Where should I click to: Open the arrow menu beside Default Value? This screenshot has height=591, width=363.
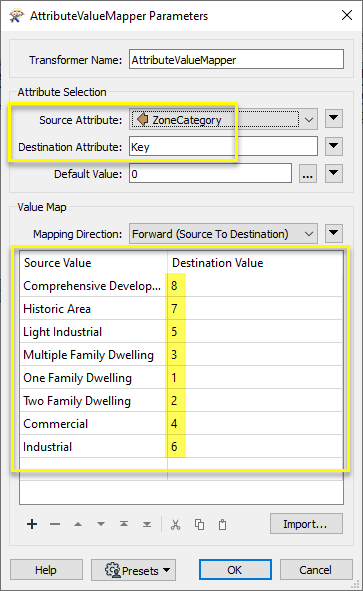click(x=334, y=173)
